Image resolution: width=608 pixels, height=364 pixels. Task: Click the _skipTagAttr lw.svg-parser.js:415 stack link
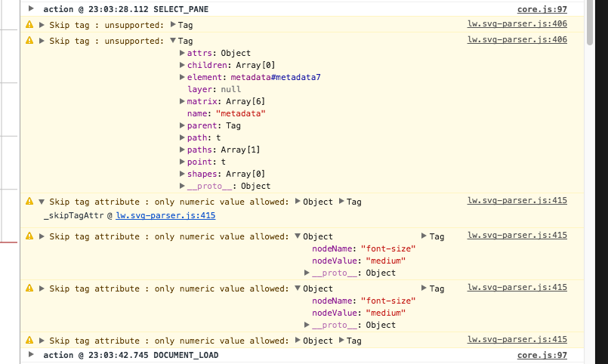click(x=165, y=216)
